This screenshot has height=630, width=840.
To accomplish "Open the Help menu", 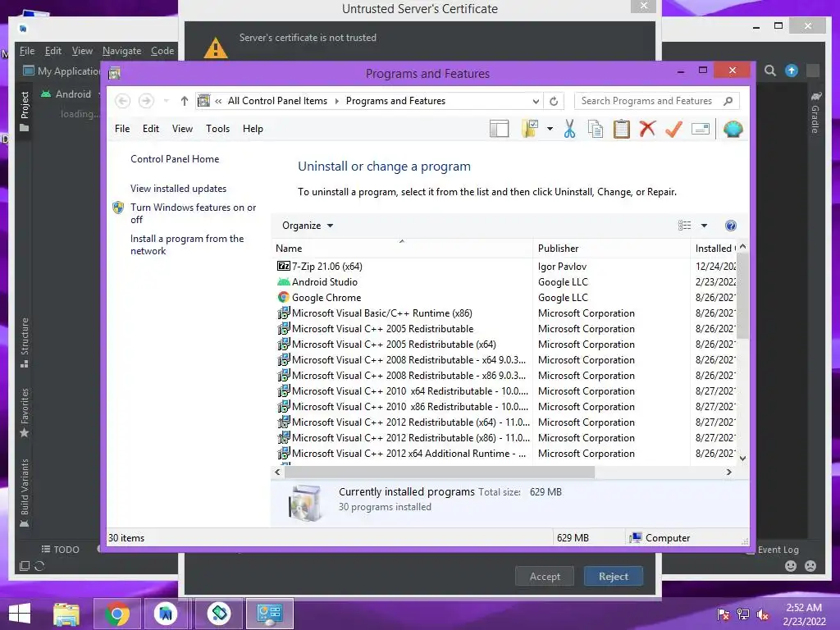I will click(x=253, y=129).
